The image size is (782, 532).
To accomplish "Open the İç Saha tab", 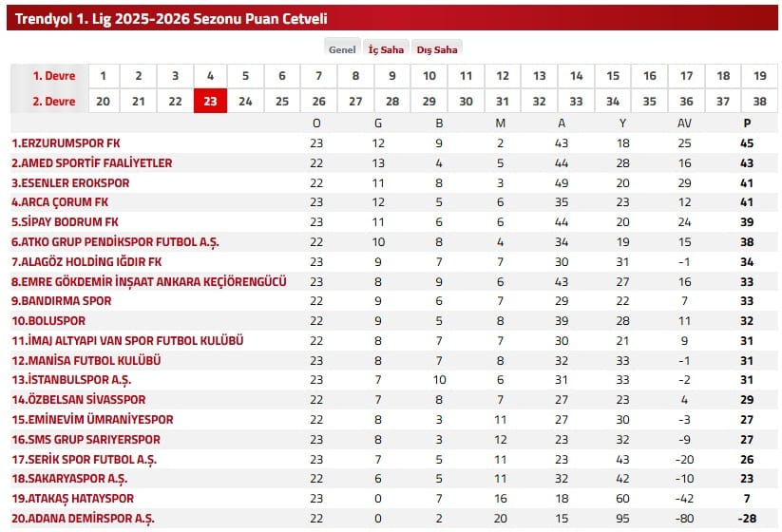I will [x=386, y=49].
